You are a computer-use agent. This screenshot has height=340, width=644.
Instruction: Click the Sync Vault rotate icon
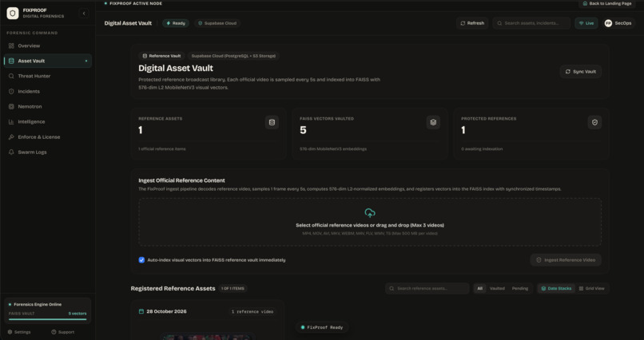567,71
